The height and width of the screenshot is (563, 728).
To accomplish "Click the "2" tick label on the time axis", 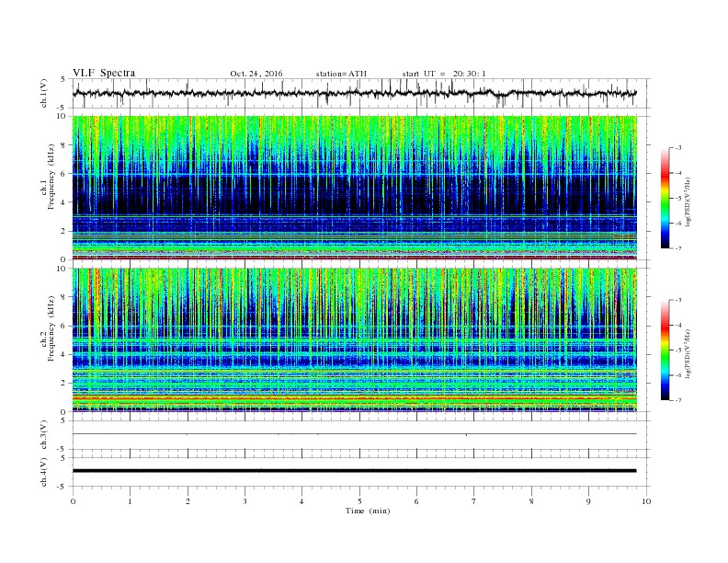I will coord(188,501).
